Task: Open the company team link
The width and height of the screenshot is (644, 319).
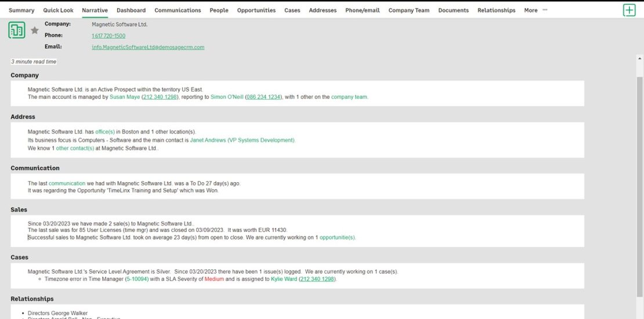Action: 349,97
